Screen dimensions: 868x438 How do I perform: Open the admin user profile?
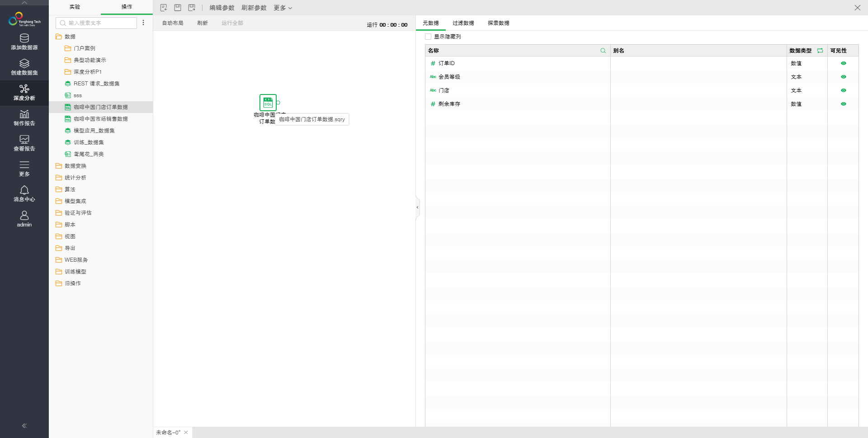24,219
